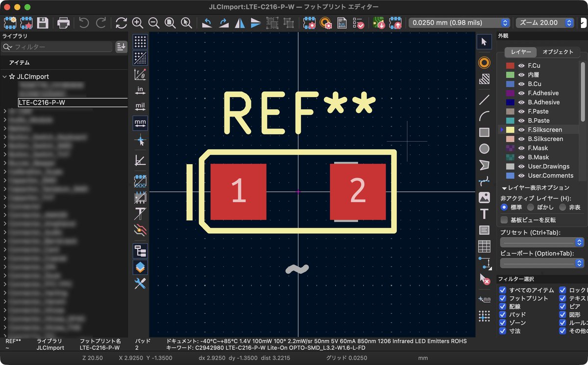Open the プリセット preset dropdown

point(542,242)
